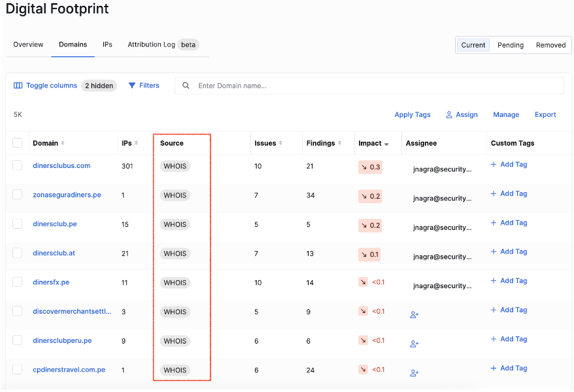Click the 0.1 impact badge for dinersclub.at
Screen dimensions: 574x392
[x=369, y=255]
